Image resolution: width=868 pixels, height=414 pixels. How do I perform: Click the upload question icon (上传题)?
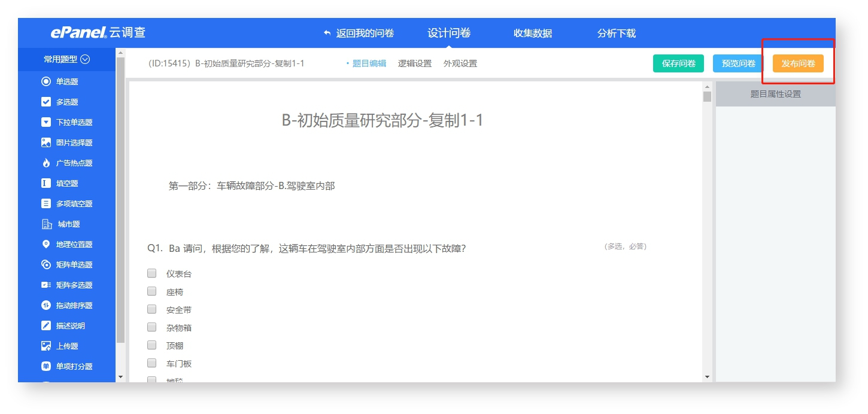46,346
